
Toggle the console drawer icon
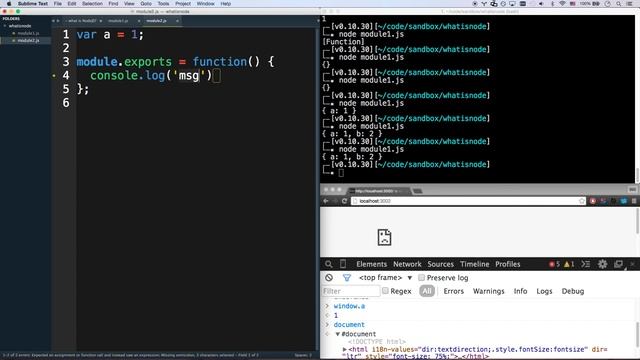(586, 264)
